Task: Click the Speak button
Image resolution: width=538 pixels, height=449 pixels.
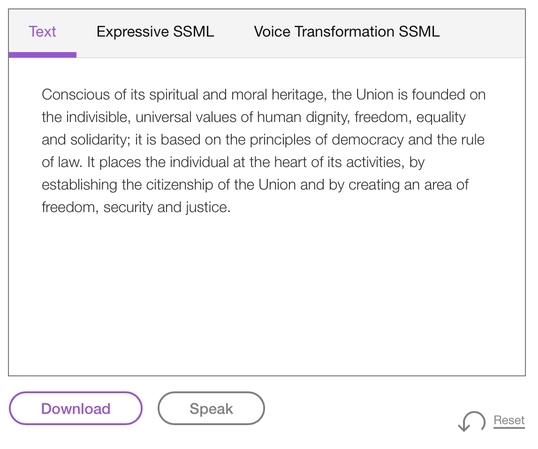Action: click(x=211, y=409)
